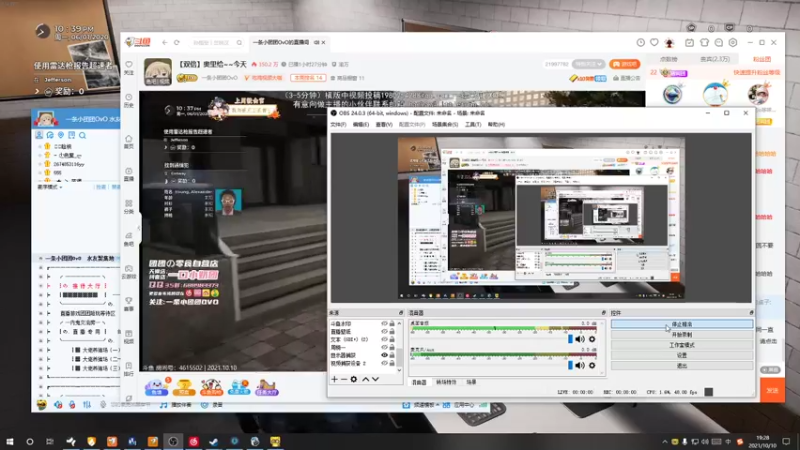The height and width of the screenshot is (450, 800).
Task: Open OBS 帮助(H) menu
Action: [496, 124]
